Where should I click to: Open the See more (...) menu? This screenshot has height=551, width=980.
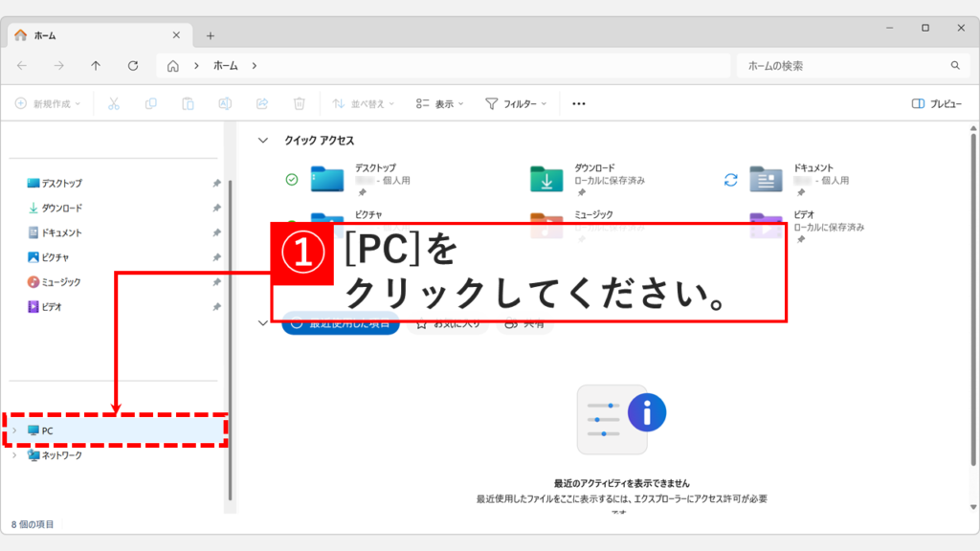coord(578,102)
